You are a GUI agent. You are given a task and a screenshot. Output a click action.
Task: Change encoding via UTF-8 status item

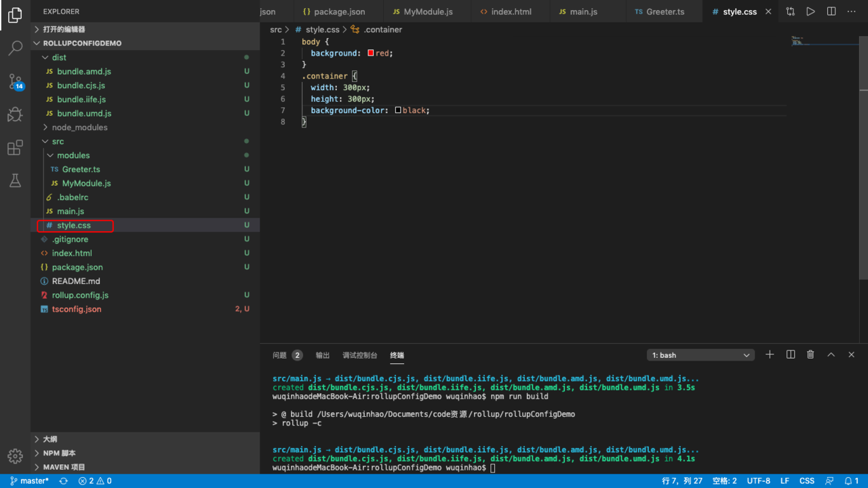pos(759,481)
